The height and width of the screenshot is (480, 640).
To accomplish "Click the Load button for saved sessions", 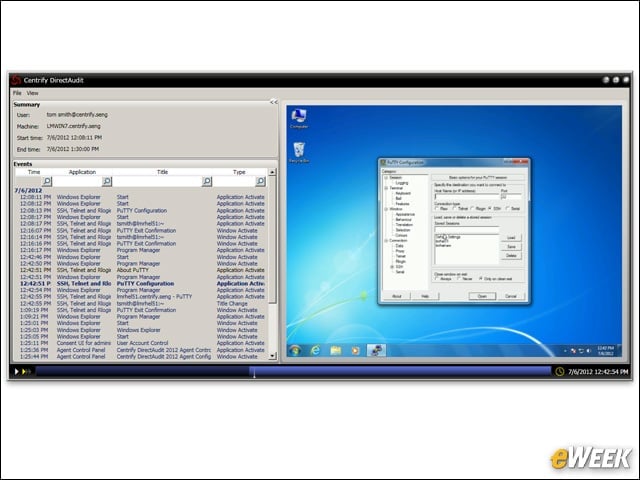I will (x=511, y=238).
